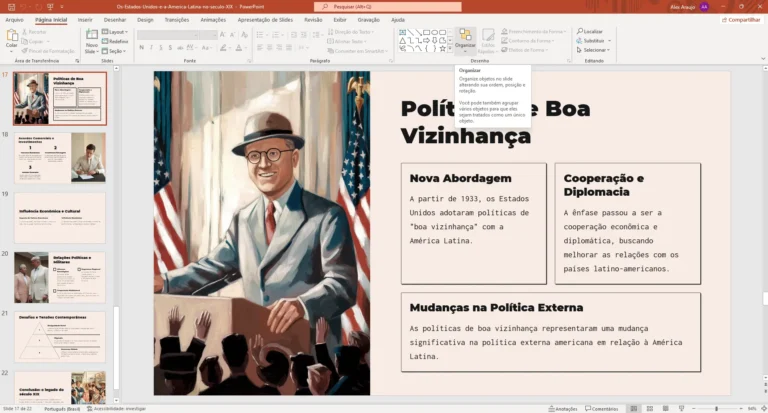Click the Compartilhar button
This screenshot has height=413, width=768.
point(741,20)
